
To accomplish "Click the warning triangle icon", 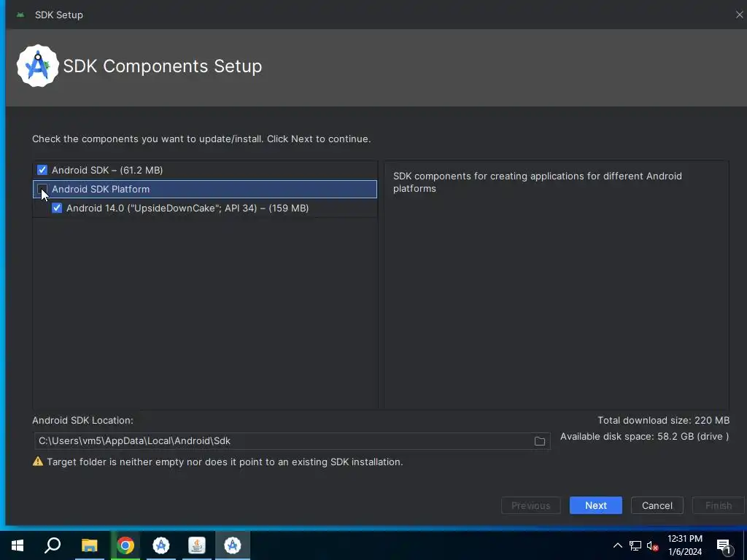I will pyautogui.click(x=38, y=462).
